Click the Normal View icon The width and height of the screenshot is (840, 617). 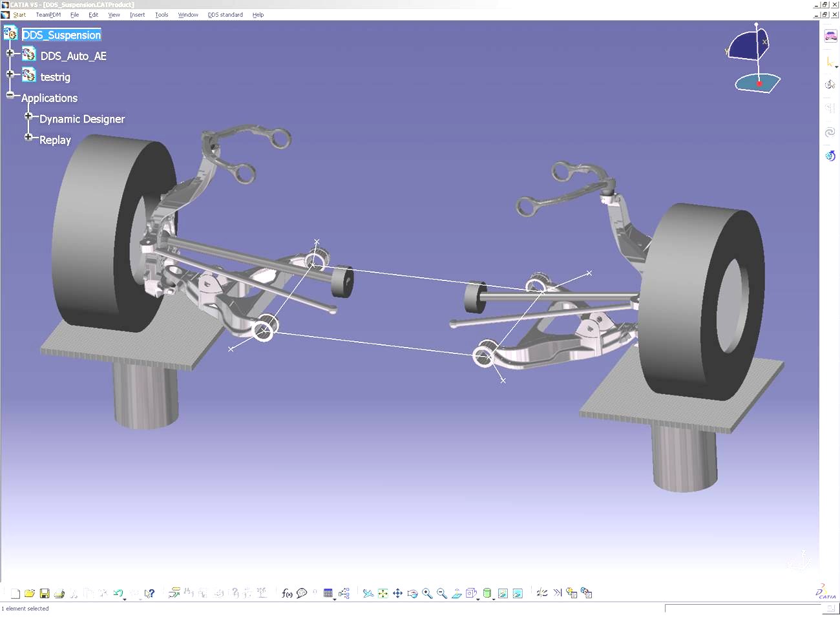(457, 593)
